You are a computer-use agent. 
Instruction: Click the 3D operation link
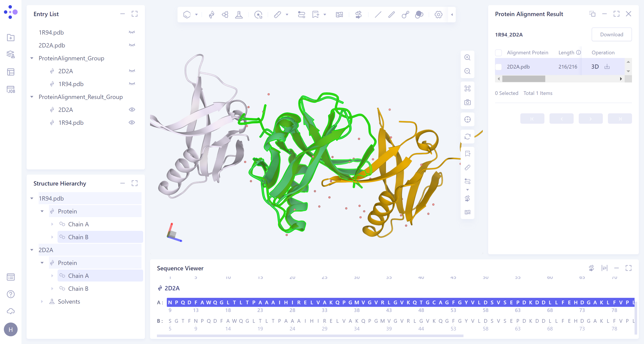595,67
